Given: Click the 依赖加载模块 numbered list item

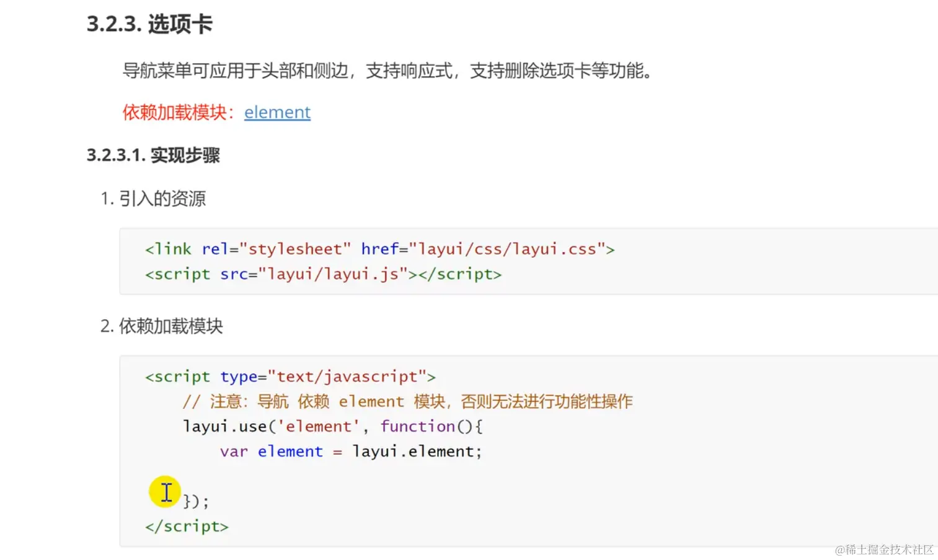Looking at the screenshot, I should point(161,326).
